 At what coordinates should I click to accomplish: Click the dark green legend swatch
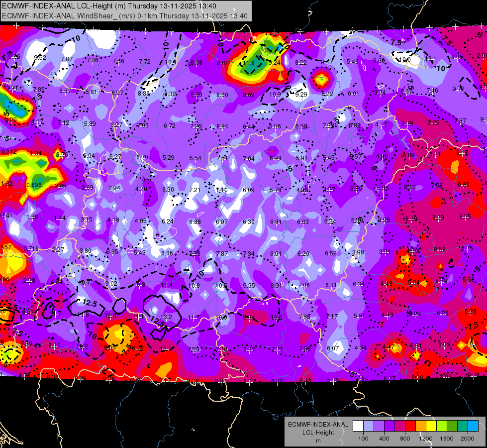(x=452, y=426)
